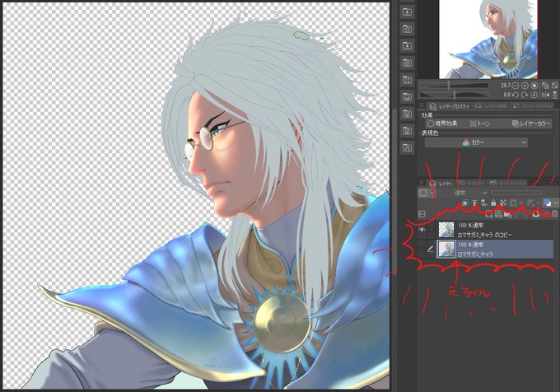This screenshot has height=392, width=560.
Task: Click the create layer mask icon
Action: (536, 213)
